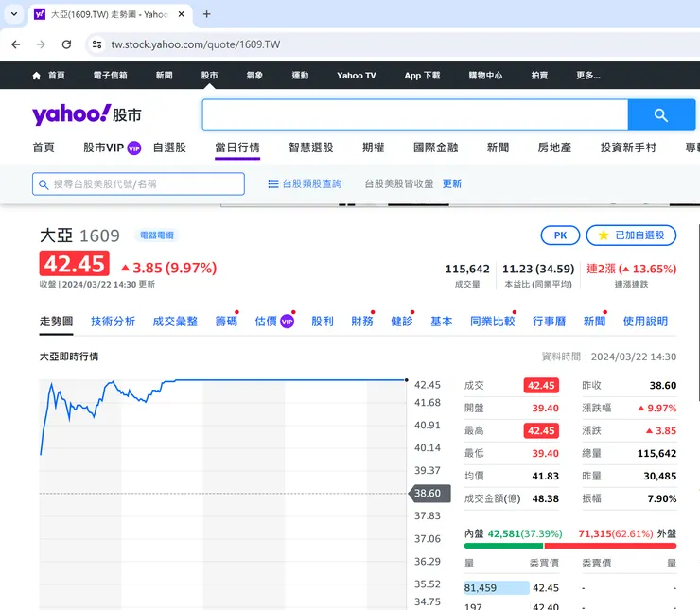Click the PK compare button
The image size is (700, 610).
(x=560, y=235)
